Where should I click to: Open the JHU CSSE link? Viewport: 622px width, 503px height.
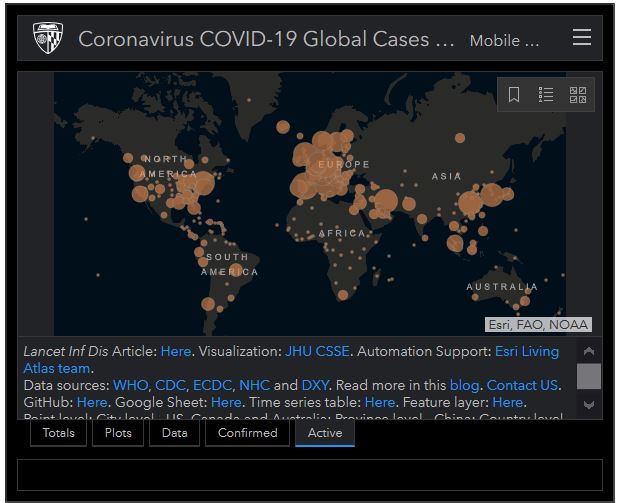tap(317, 351)
